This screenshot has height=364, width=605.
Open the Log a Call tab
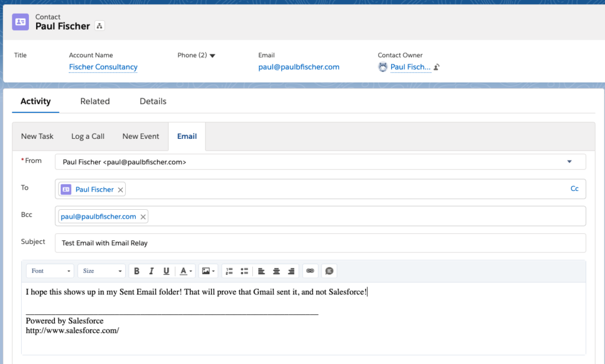point(87,136)
